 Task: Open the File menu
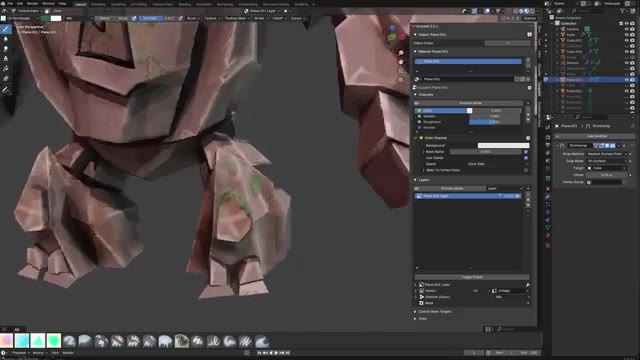(x=10, y=4)
